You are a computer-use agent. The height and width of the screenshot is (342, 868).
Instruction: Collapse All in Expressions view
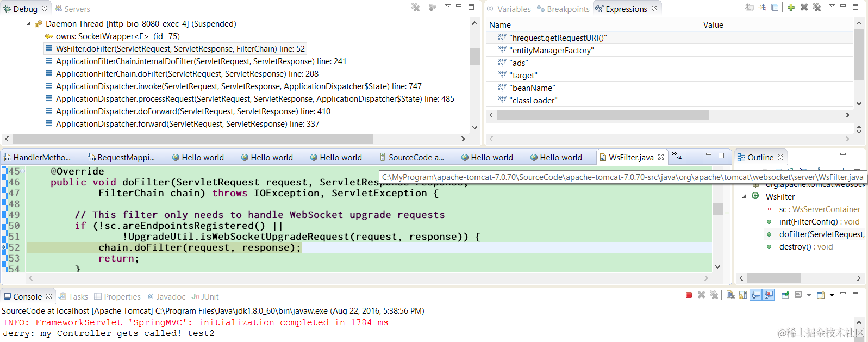pos(775,7)
